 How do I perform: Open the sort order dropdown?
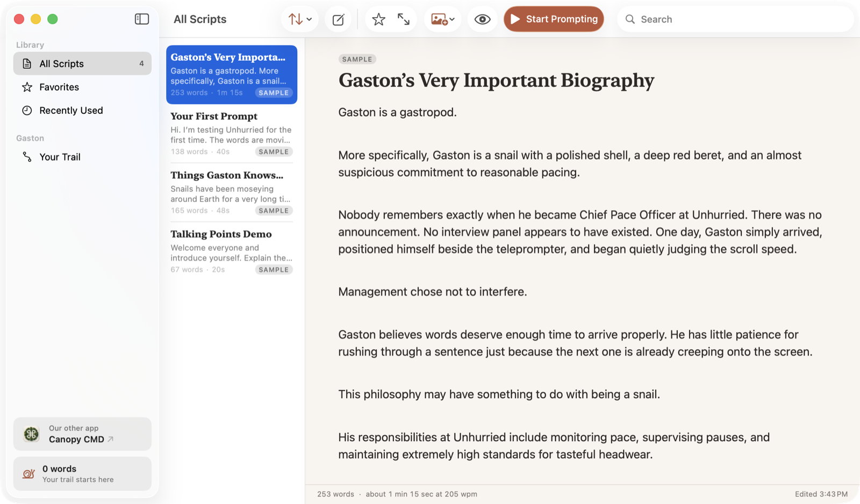(300, 19)
